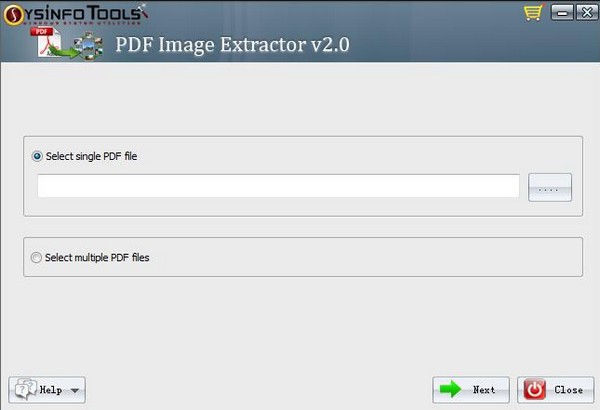Close the window with the X button
This screenshot has height=410, width=600.
click(x=587, y=13)
